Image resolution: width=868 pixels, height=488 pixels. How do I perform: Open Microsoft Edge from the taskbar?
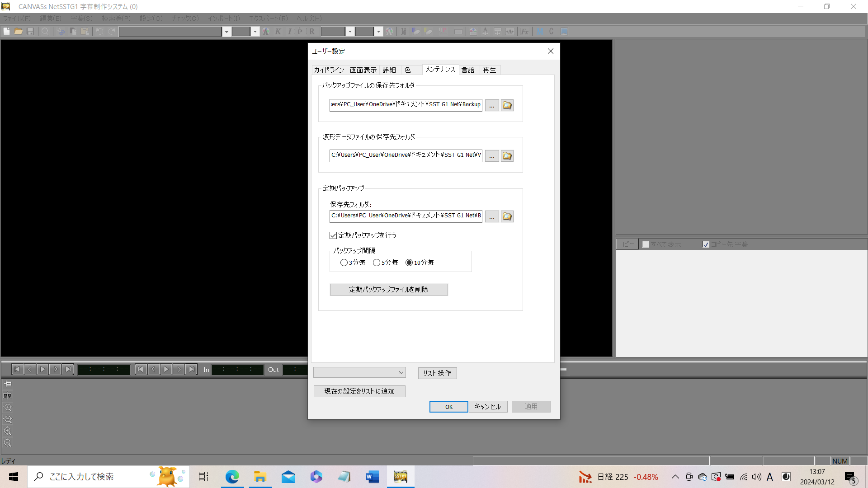pyautogui.click(x=232, y=477)
